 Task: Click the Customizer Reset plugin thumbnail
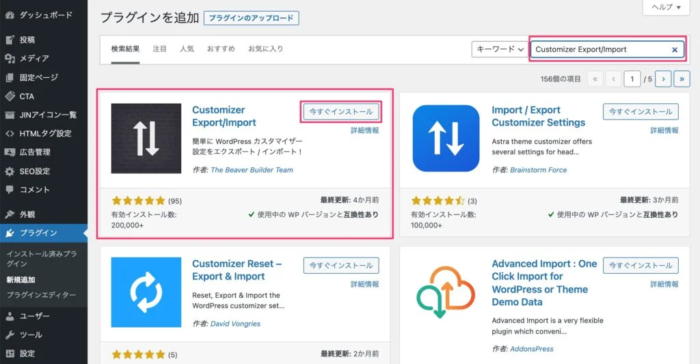point(146,292)
